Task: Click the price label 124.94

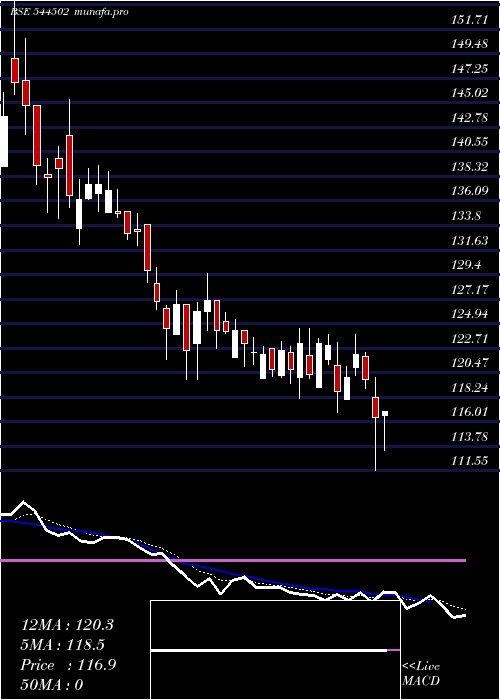Action: (470, 314)
